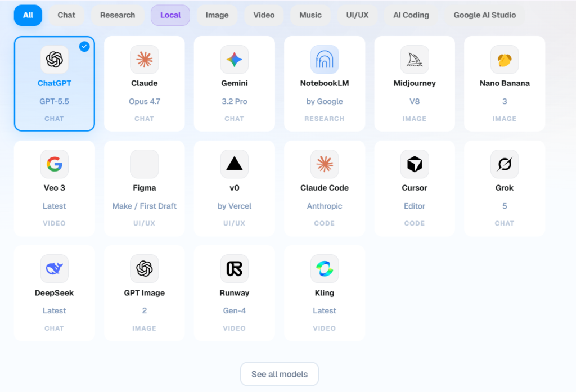The image size is (576, 392).
Task: Click the IMAGE label under GPT Image
Action: pyautogui.click(x=145, y=328)
